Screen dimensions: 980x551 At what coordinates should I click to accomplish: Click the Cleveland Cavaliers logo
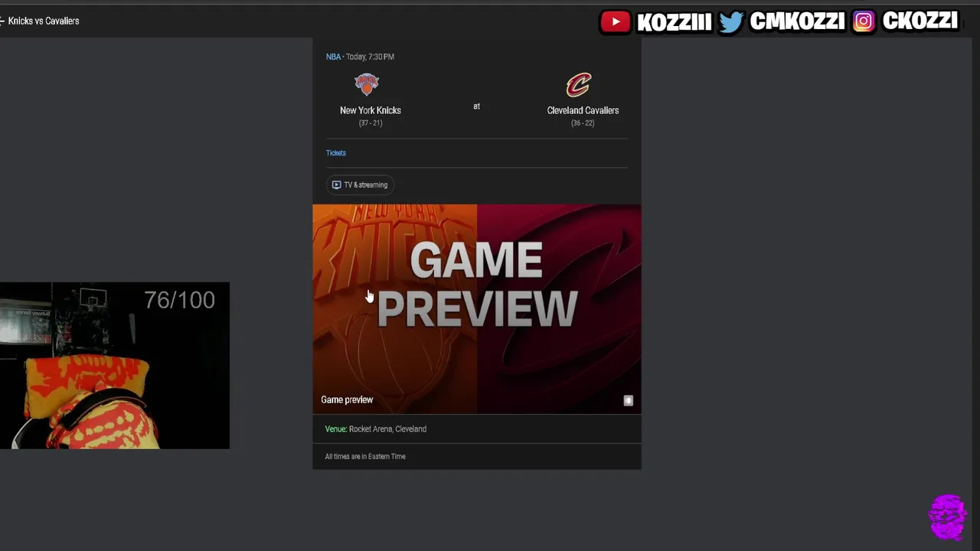(579, 85)
